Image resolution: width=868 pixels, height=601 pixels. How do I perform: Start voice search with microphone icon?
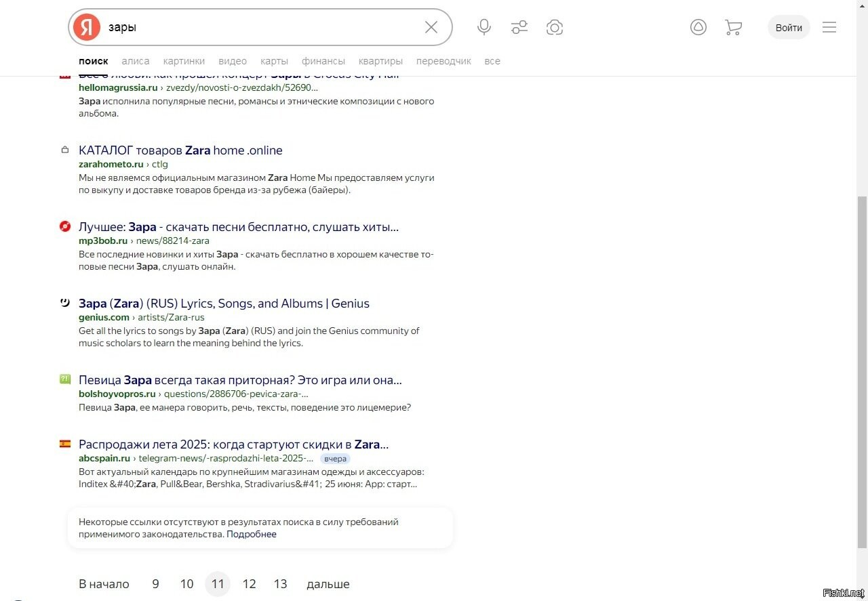[484, 27]
